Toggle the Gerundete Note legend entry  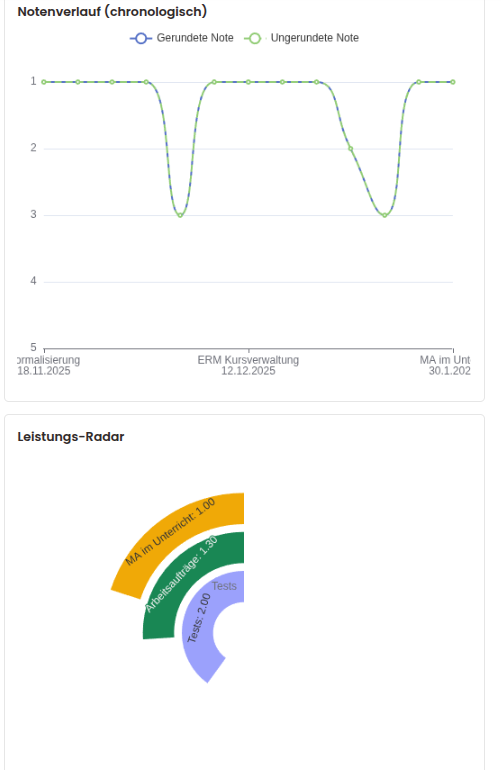182,38
